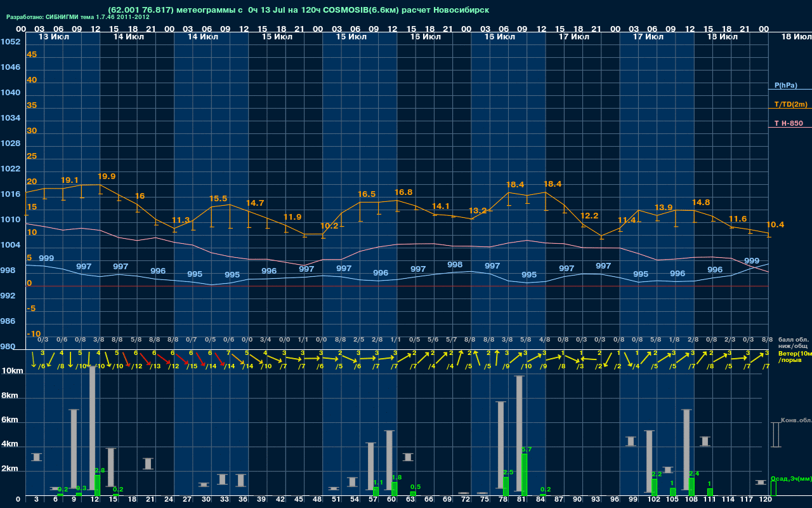
Task: Click temperature value 19.1 on the orange curve
Action: click(x=70, y=180)
